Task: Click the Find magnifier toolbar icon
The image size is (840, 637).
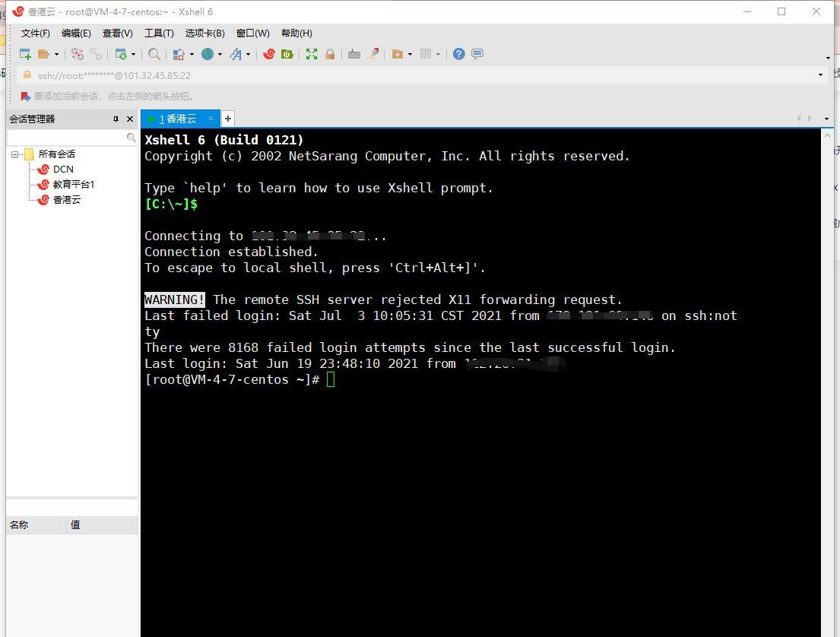Action: (x=154, y=54)
